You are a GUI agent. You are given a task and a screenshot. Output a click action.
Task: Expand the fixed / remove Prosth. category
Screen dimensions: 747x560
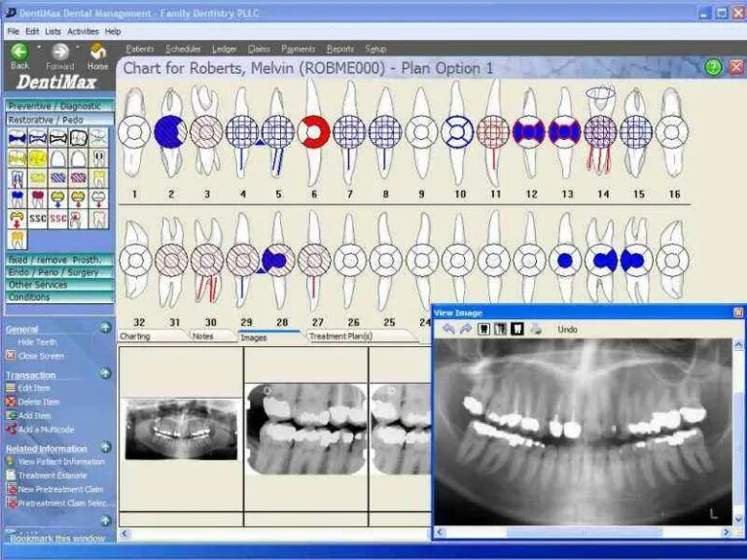click(59, 260)
